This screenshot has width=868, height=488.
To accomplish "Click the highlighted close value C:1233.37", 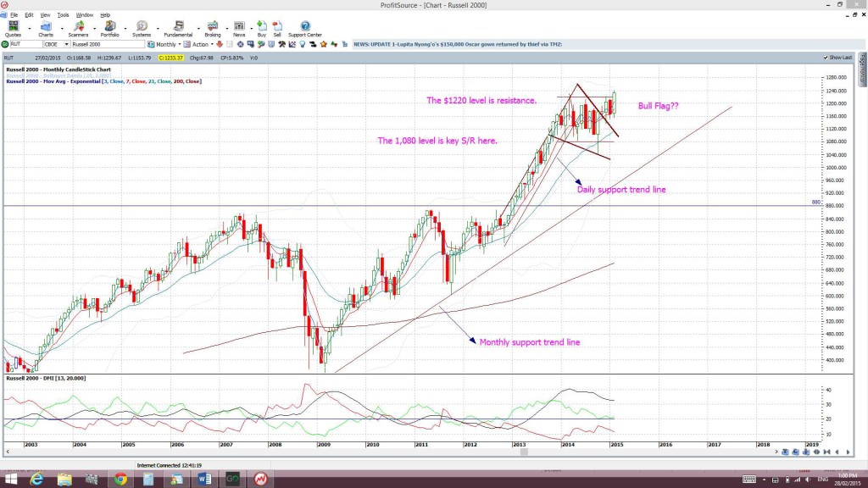I will [170, 58].
